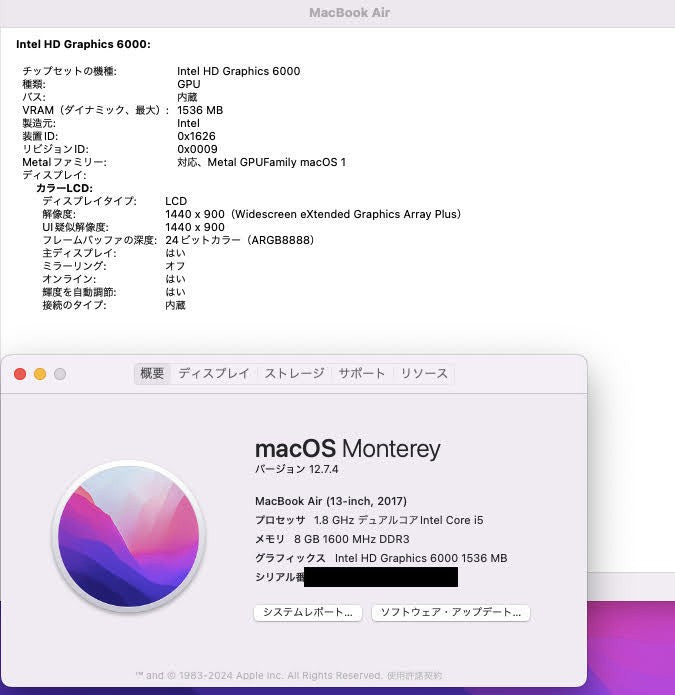
Task: Click the blacked-out serial number field
Action: click(380, 577)
